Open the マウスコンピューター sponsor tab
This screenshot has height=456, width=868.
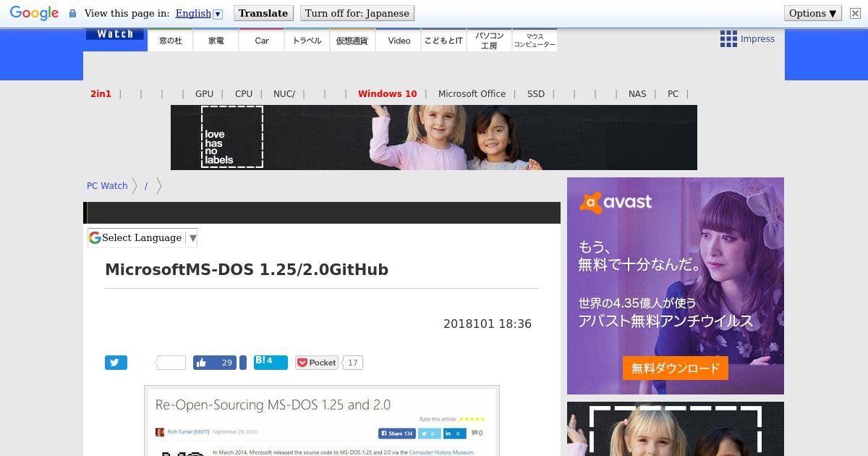[x=535, y=41]
